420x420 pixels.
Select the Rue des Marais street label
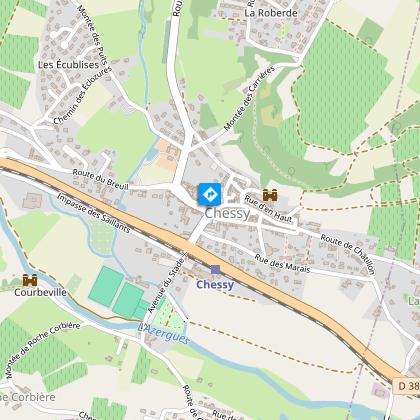[x=282, y=264]
